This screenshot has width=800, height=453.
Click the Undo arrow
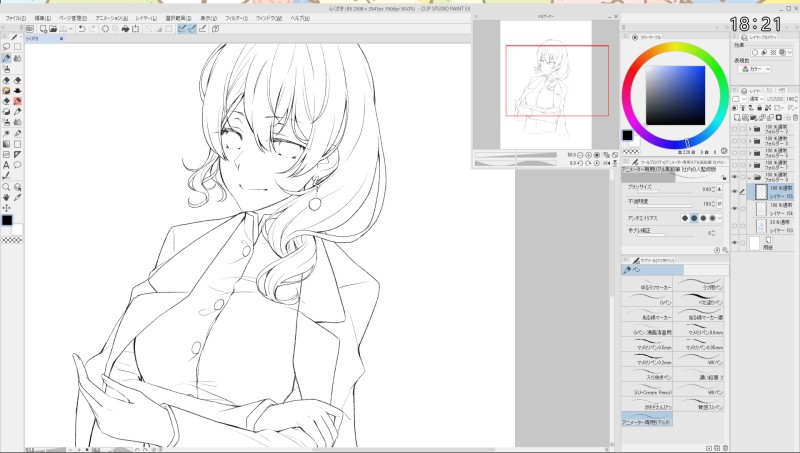82,29
